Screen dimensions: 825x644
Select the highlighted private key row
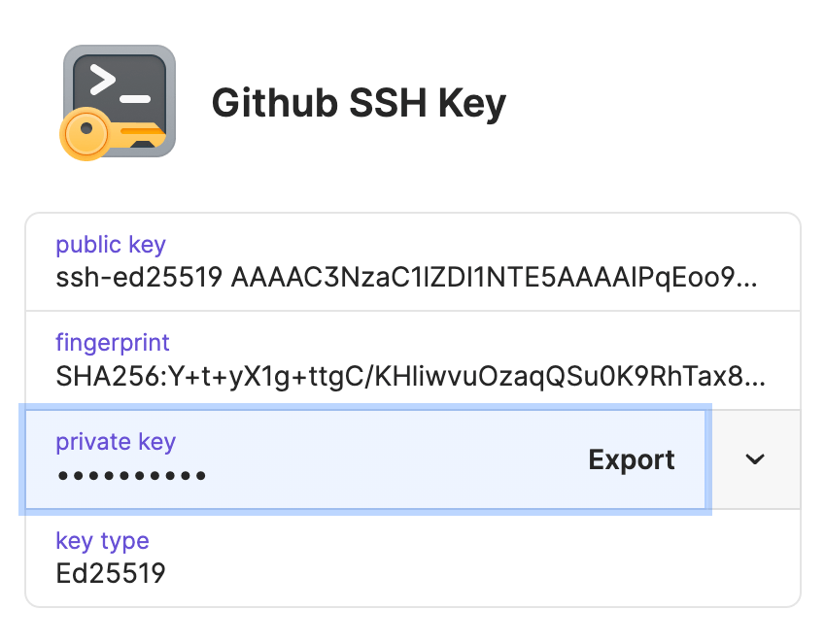point(366,459)
